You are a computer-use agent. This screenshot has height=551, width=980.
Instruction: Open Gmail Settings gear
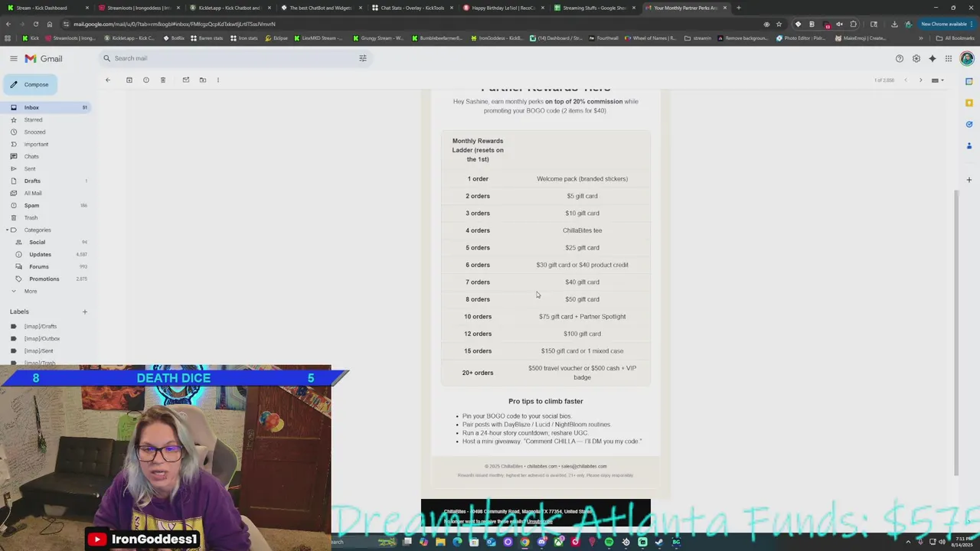pyautogui.click(x=916, y=58)
